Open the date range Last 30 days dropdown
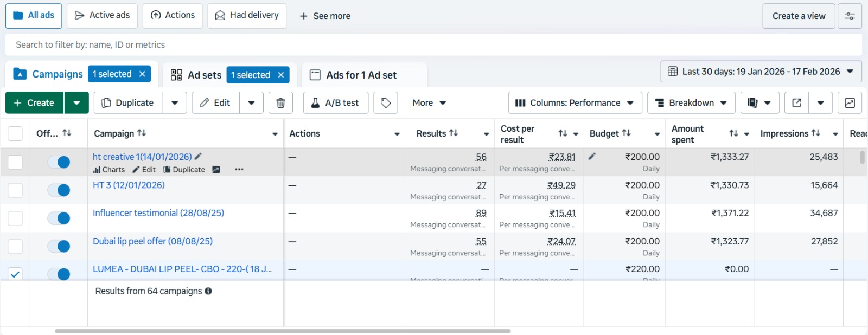This screenshot has width=868, height=335. tap(761, 72)
